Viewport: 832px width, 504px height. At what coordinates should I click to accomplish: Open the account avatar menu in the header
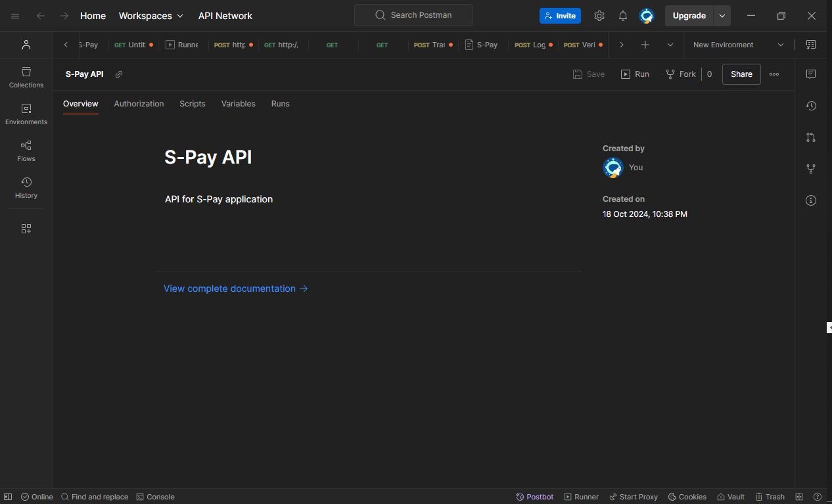(647, 16)
